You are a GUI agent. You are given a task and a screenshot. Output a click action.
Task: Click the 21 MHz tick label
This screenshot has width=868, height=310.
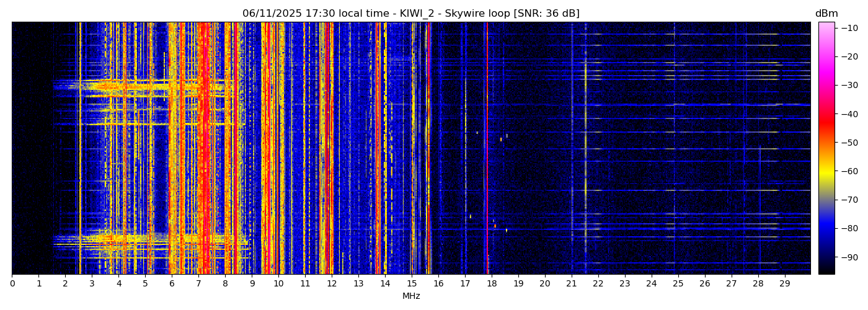pos(572,283)
